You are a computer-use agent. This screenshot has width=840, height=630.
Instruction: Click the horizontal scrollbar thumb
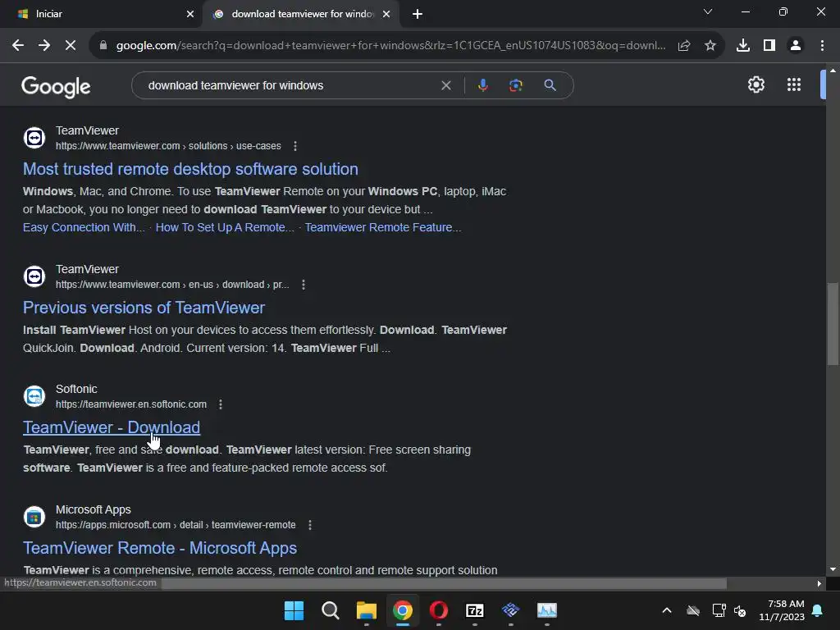point(444,583)
